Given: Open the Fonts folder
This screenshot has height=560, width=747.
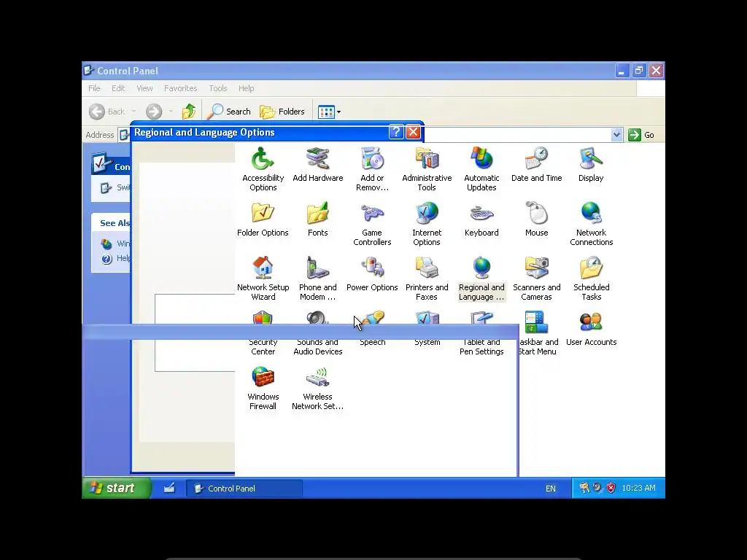Looking at the screenshot, I should point(318,219).
